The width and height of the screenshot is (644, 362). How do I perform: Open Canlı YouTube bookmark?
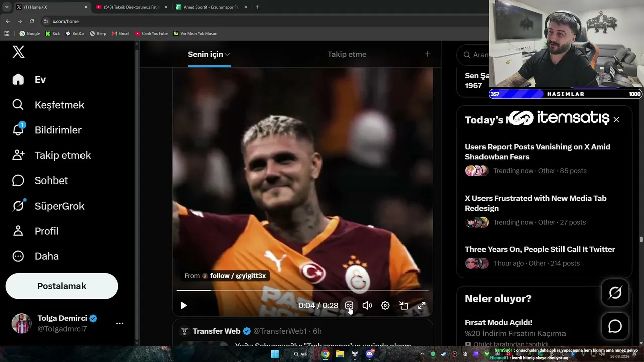[151, 33]
